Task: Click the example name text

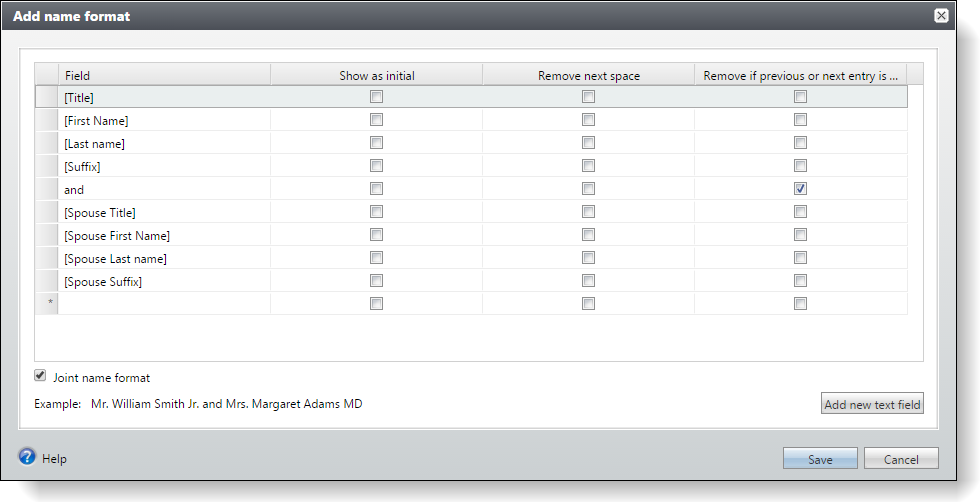Action: tap(226, 404)
